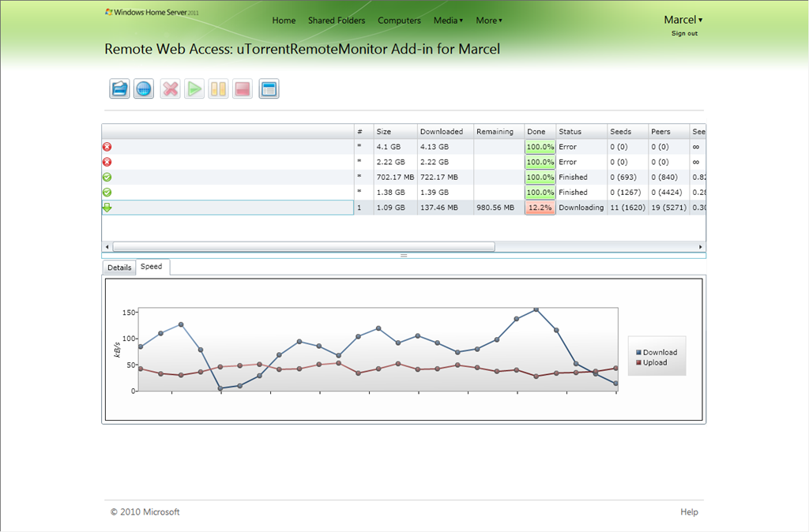
Task: Sort by the Seeds column header
Action: 628,132
